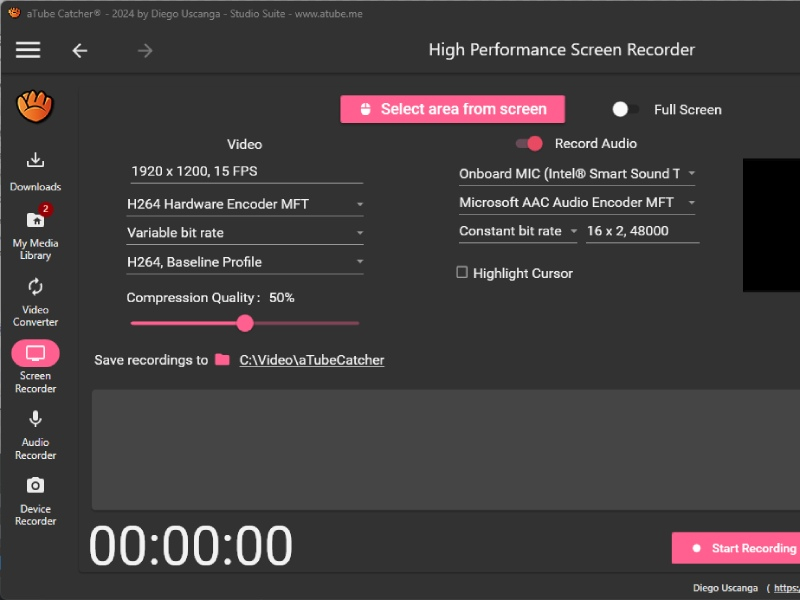Switch to the Audio Recorder

[x=35, y=434]
